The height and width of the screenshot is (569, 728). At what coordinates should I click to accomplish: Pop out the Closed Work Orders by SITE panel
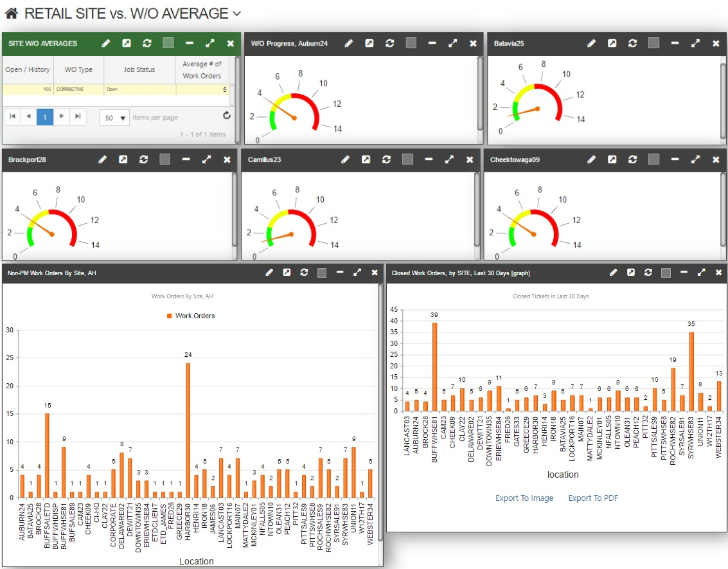click(631, 273)
